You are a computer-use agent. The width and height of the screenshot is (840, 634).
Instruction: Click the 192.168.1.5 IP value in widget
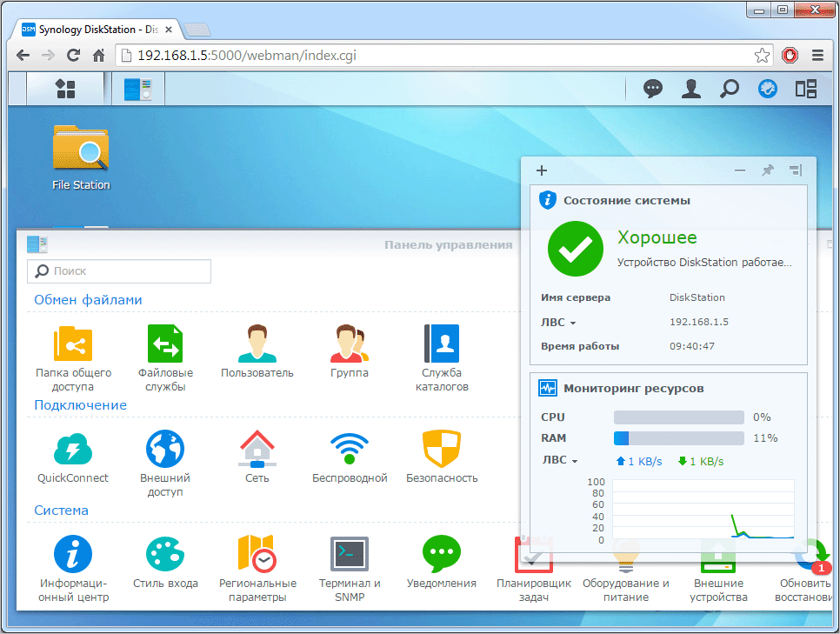698,322
